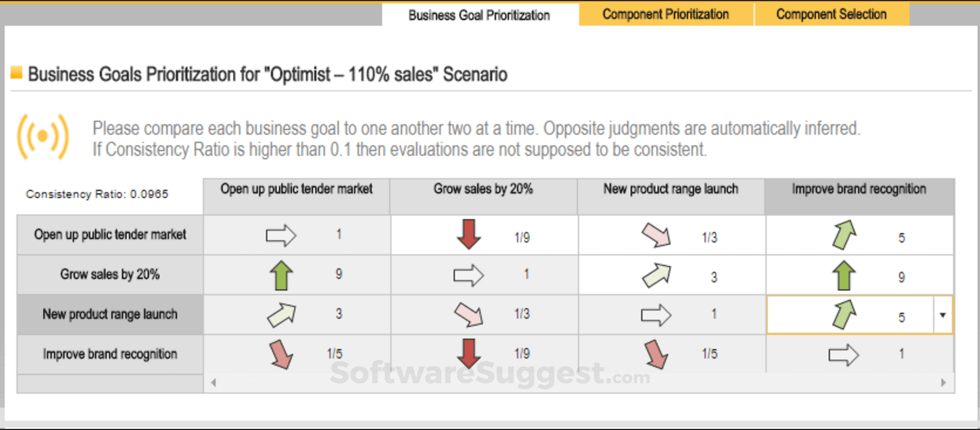Select the New product range launch row header
This screenshot has width=980, height=430.
click(x=110, y=315)
